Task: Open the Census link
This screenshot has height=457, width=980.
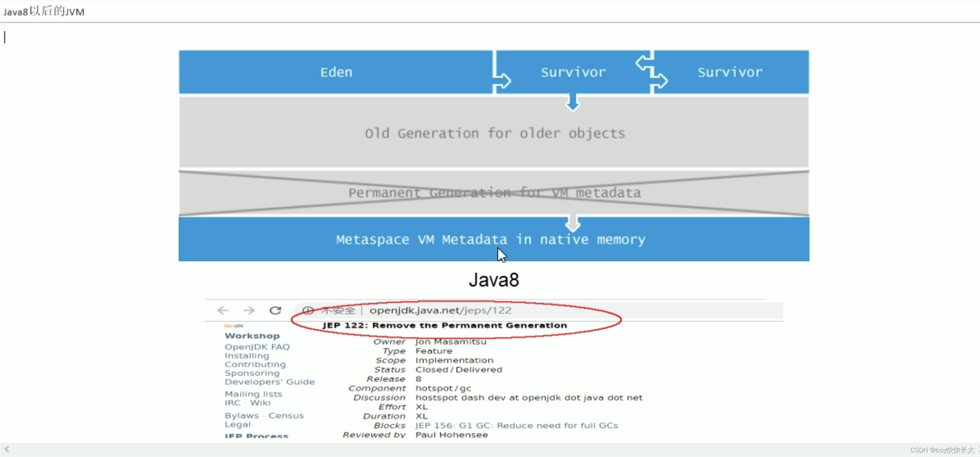Action: pos(286,416)
